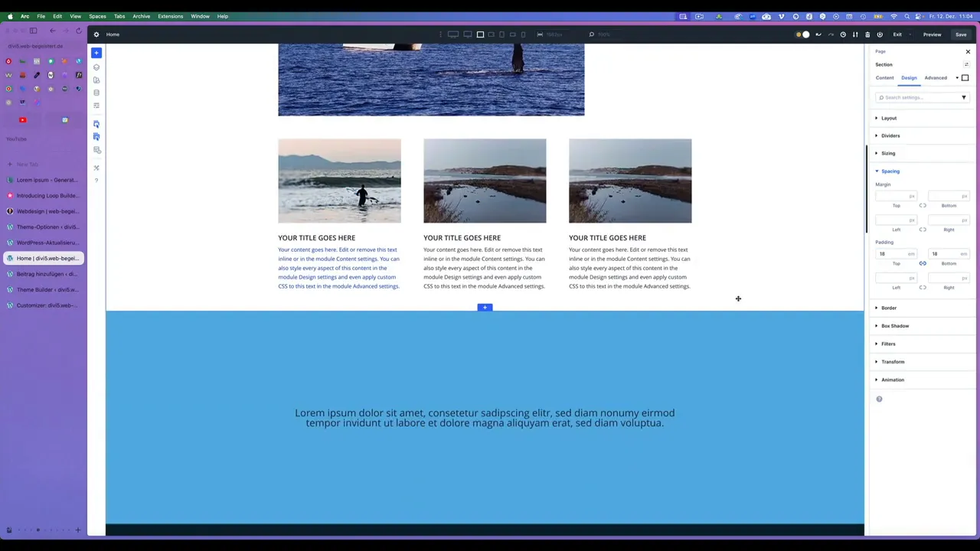Open the Exit dropdown arrow

point(910,34)
